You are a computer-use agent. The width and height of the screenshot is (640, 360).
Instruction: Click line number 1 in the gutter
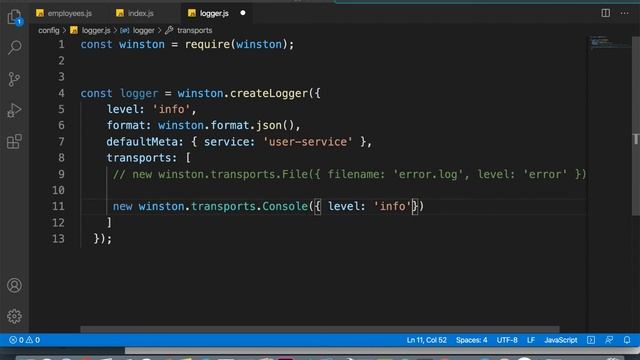[61, 44]
